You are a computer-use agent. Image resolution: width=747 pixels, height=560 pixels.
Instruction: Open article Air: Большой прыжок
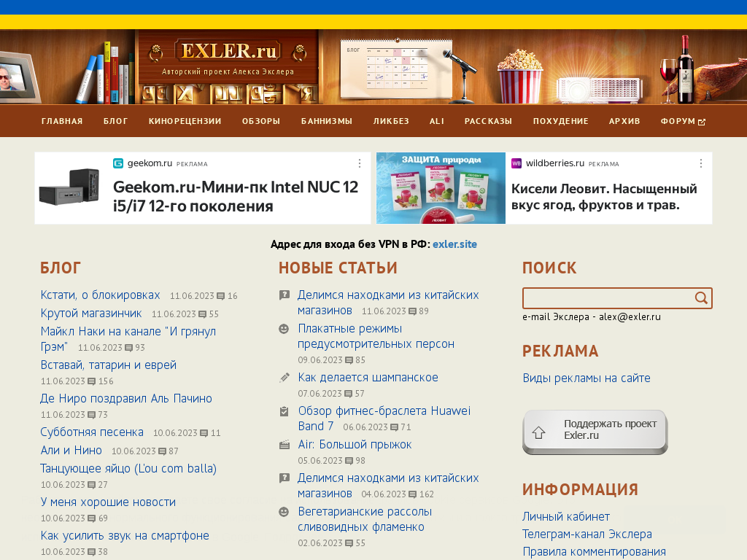355,445
